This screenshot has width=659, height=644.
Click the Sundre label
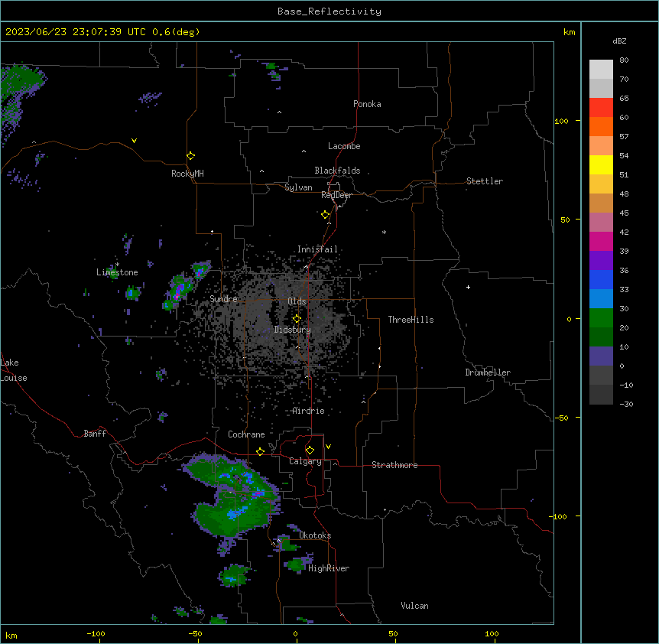coord(223,299)
